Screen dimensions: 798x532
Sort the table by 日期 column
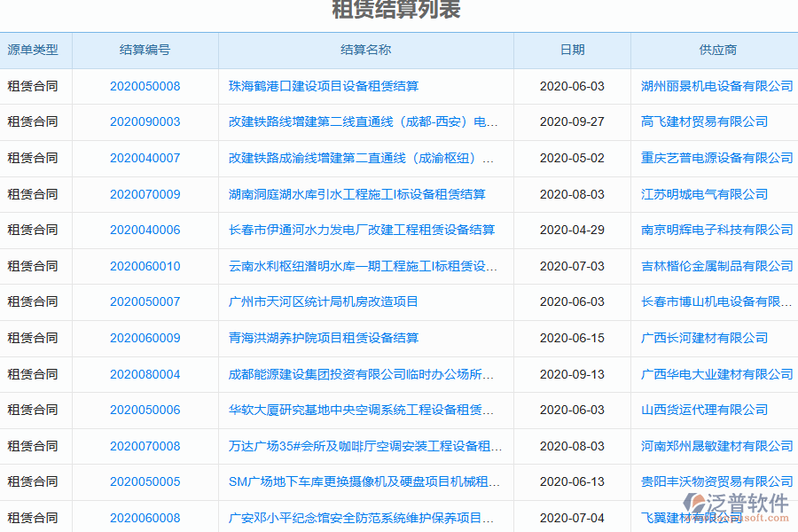(x=573, y=51)
